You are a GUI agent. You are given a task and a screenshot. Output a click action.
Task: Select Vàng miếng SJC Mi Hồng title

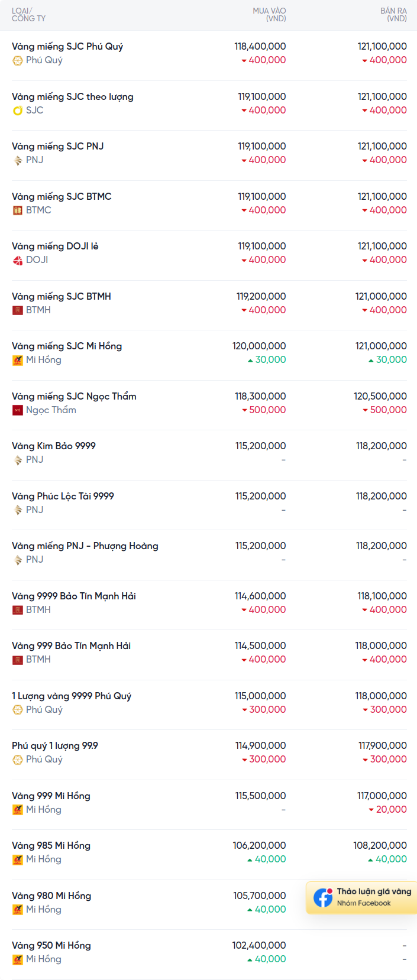tap(67, 346)
